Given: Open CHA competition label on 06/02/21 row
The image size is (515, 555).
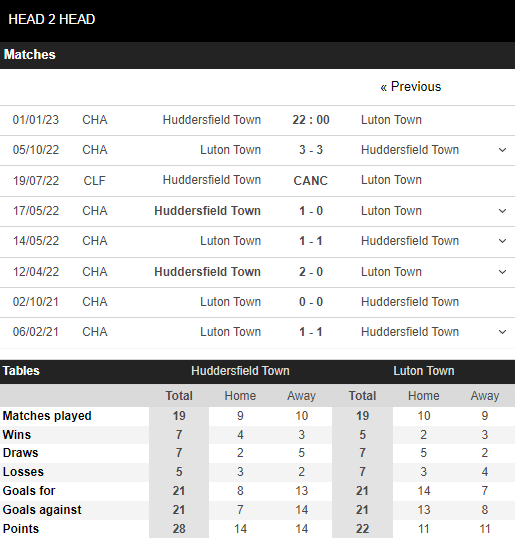Looking at the screenshot, I should [95, 332].
